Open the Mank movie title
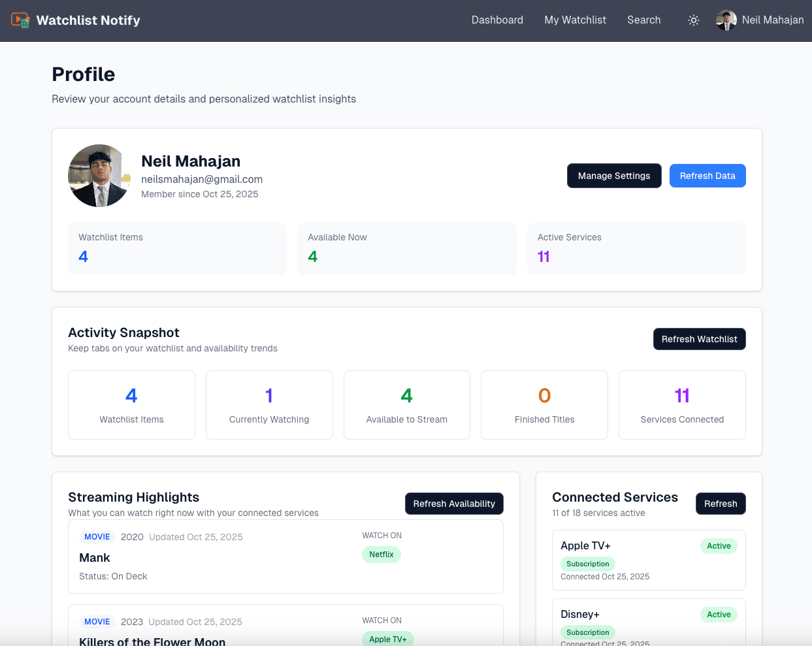Viewport: 812px width, 646px height. click(95, 558)
